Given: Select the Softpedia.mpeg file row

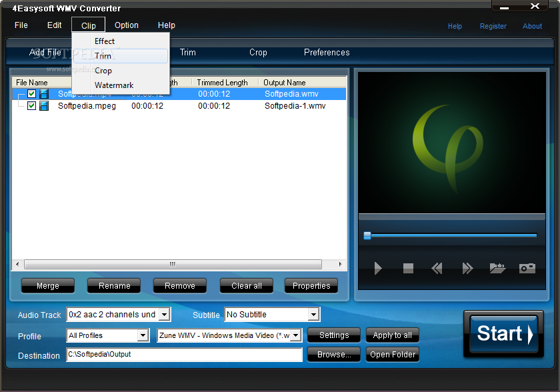Looking at the screenshot, I should point(179,106).
